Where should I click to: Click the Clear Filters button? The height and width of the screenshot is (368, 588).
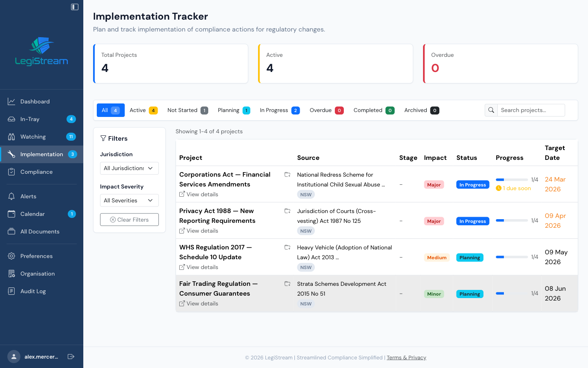[x=129, y=220]
